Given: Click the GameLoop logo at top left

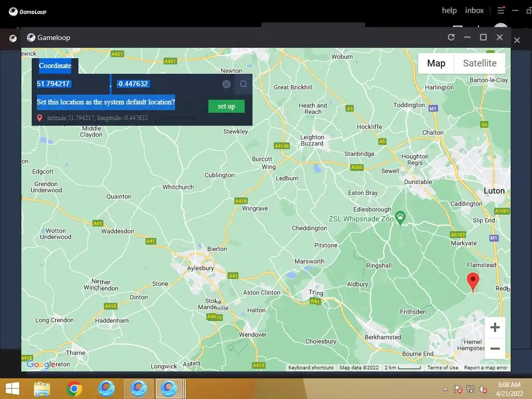Looking at the screenshot, I should 28,11.
